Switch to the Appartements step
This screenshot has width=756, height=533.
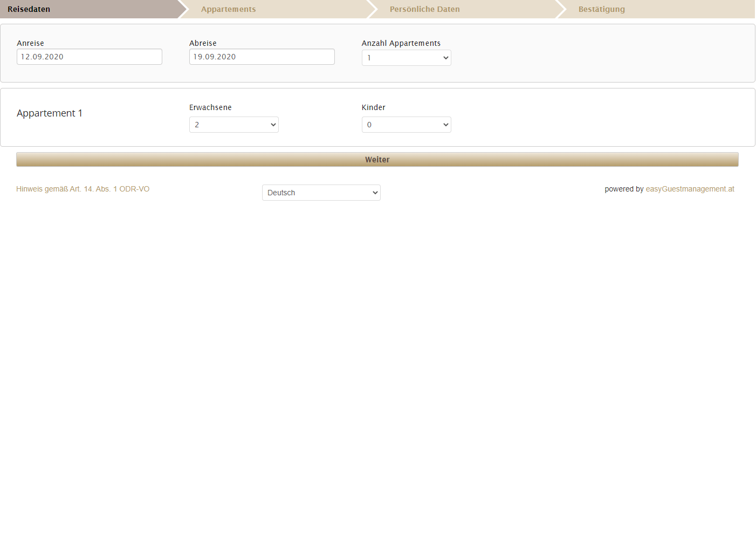228,9
